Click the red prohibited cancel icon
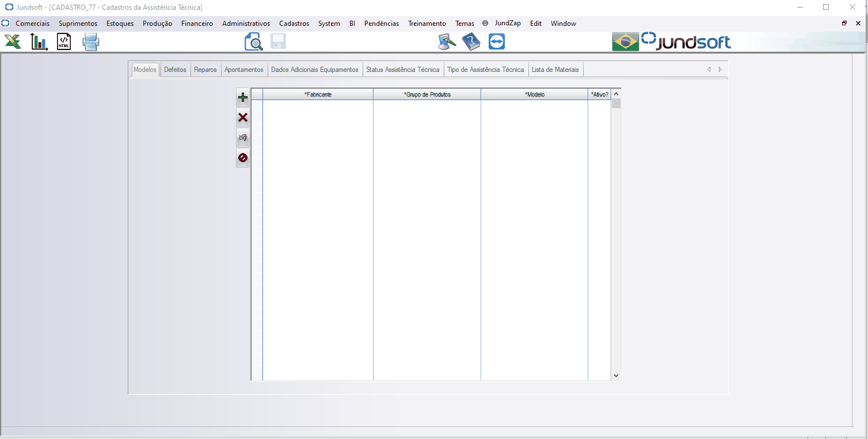Screen dimensions: 868x439 (243, 158)
